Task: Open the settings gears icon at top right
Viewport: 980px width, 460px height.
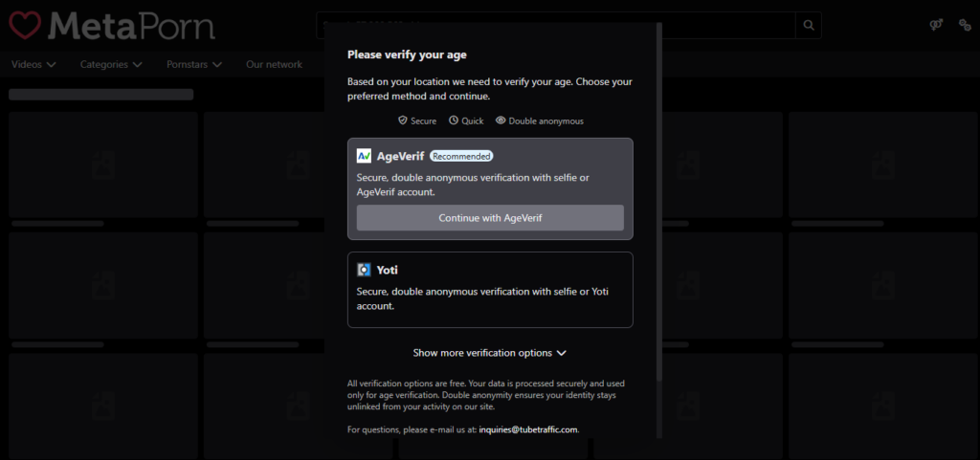Action: coord(965,26)
